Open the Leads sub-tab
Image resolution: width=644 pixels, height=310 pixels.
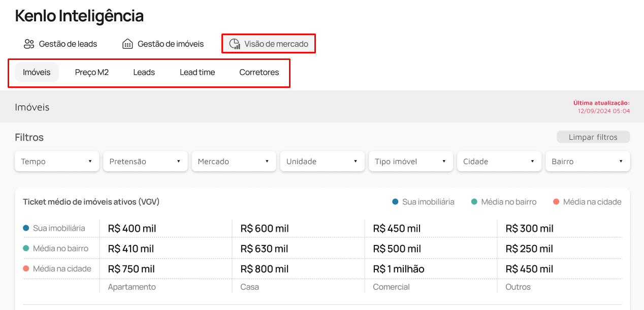pyautogui.click(x=144, y=72)
